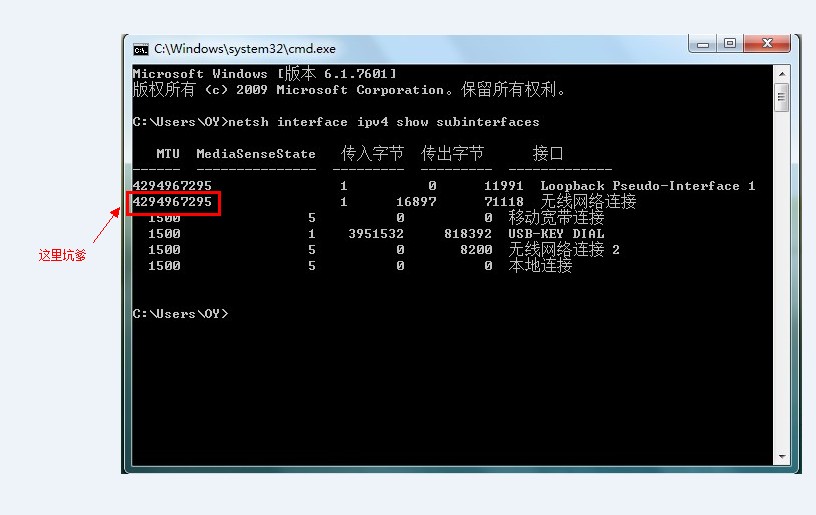The height and width of the screenshot is (515, 816).
Task: Click the 无线网络连接 2 interface name
Action: [x=564, y=250]
